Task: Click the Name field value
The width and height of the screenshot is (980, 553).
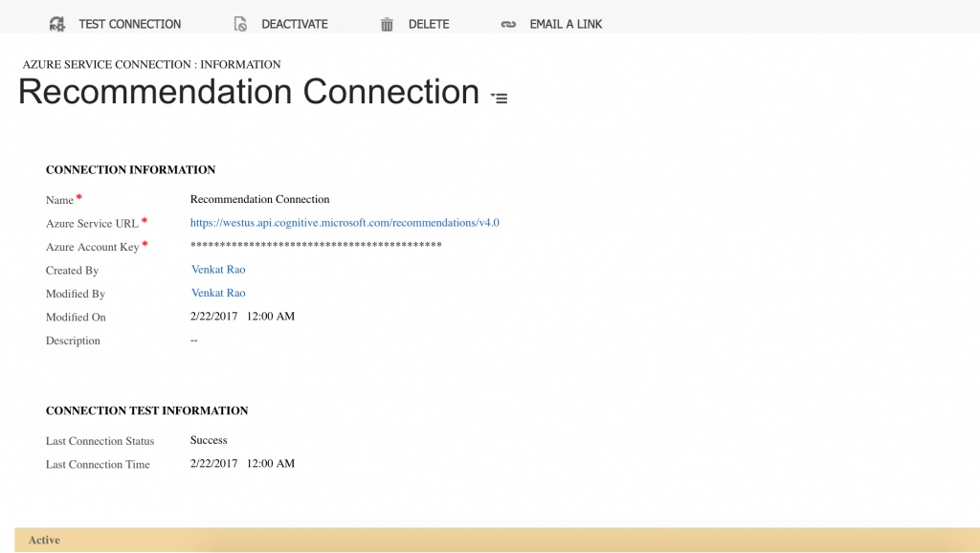Action: [259, 200]
